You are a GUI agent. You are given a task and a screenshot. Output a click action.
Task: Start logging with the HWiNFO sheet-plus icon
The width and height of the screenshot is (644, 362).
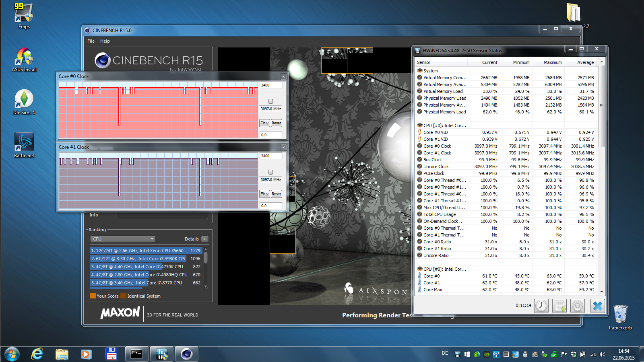click(x=559, y=306)
